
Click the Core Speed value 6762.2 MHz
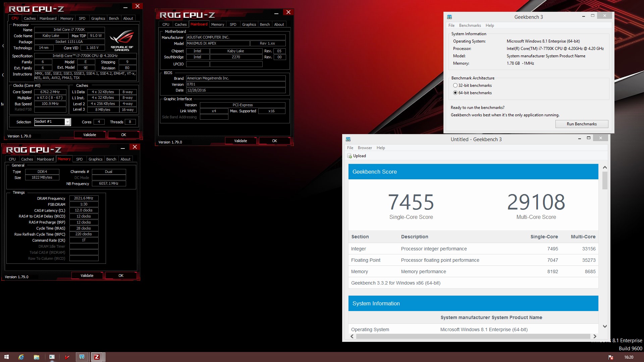pyautogui.click(x=50, y=92)
